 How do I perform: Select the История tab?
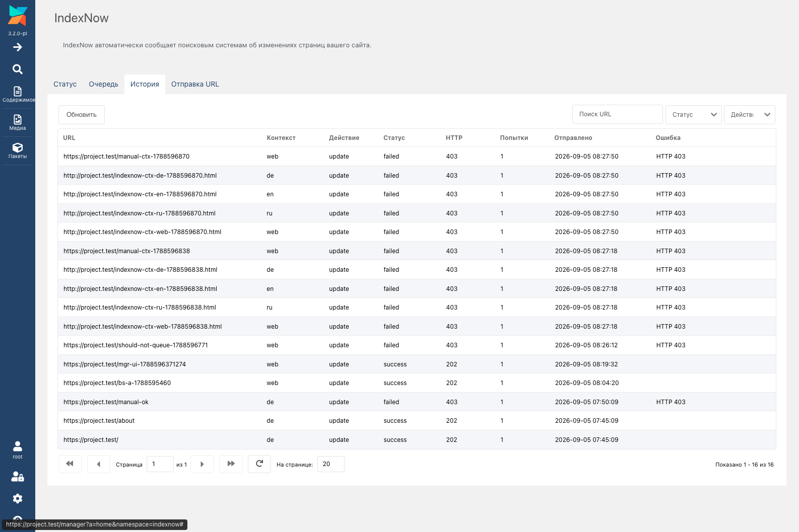pos(145,84)
